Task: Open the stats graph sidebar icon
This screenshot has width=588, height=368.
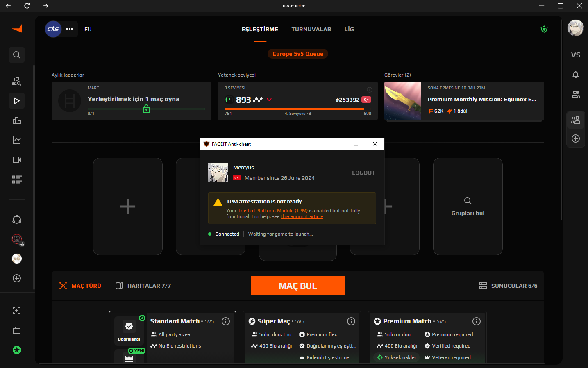Action: 17,140
